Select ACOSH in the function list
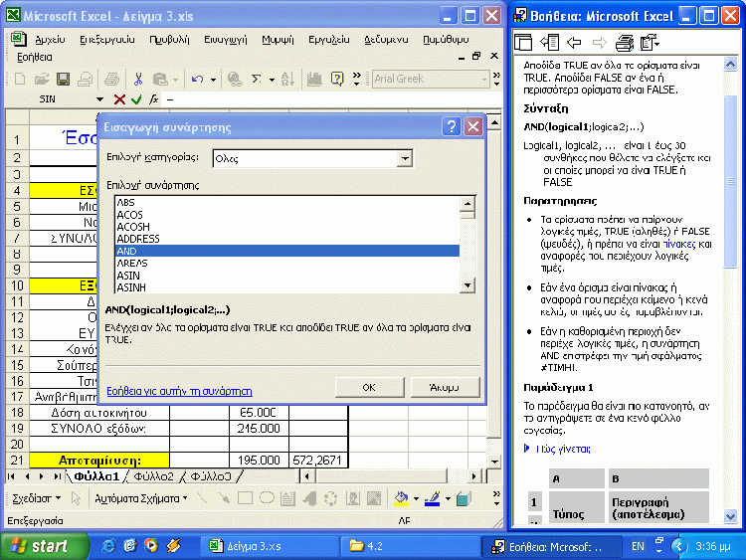Screen dimensions: 746x560 (x=287, y=227)
